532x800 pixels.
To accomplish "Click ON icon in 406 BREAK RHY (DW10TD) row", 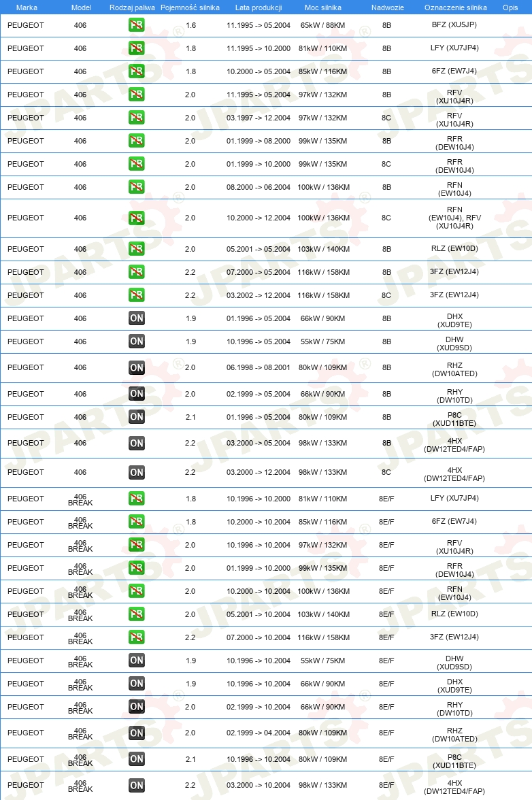I will [136, 707].
